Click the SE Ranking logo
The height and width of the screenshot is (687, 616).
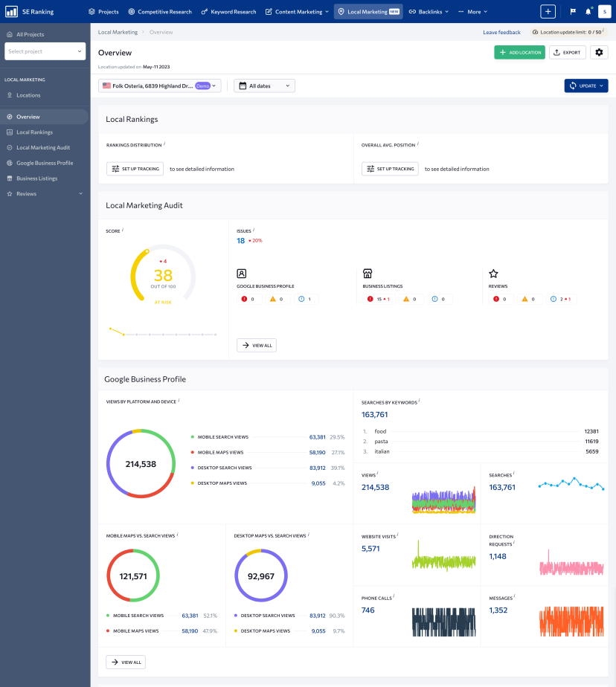[30, 12]
